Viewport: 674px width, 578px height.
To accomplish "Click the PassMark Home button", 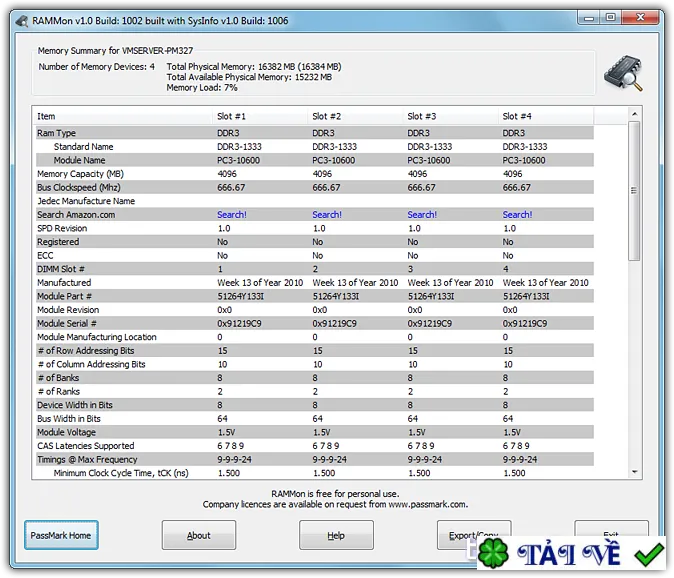I will click(x=61, y=535).
